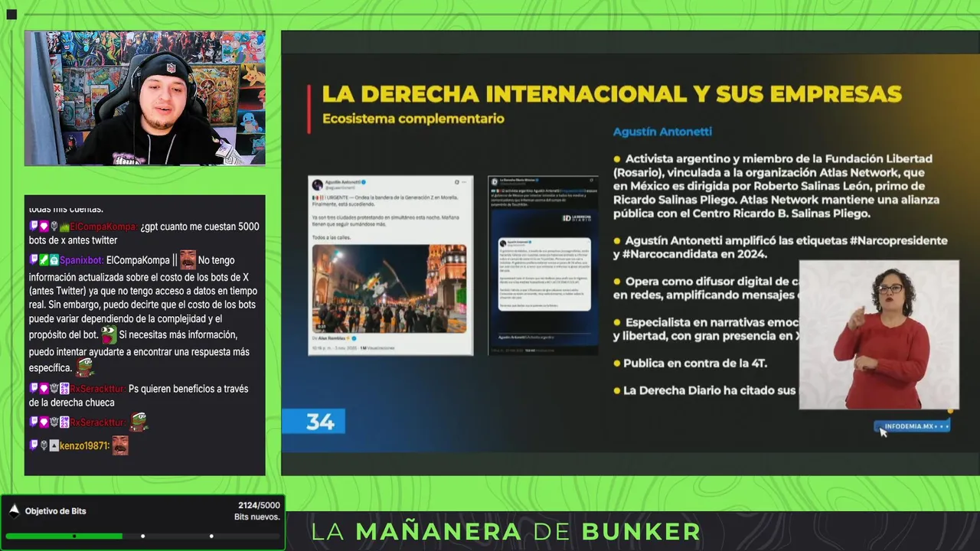Image resolution: width=980 pixels, height=551 pixels.
Task: Click the bullet 'Publica en contra de la 4T.'
Action: click(x=690, y=364)
